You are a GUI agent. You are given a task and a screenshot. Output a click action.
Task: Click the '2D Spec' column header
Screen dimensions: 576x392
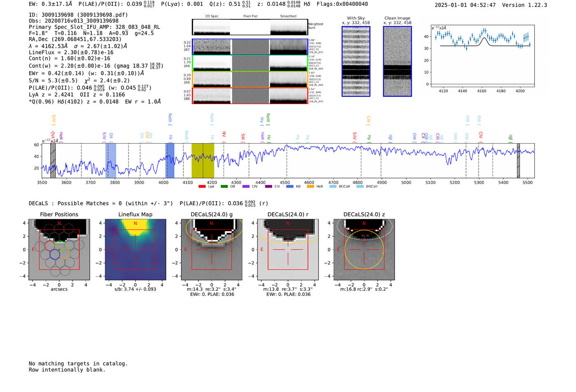[x=212, y=16]
